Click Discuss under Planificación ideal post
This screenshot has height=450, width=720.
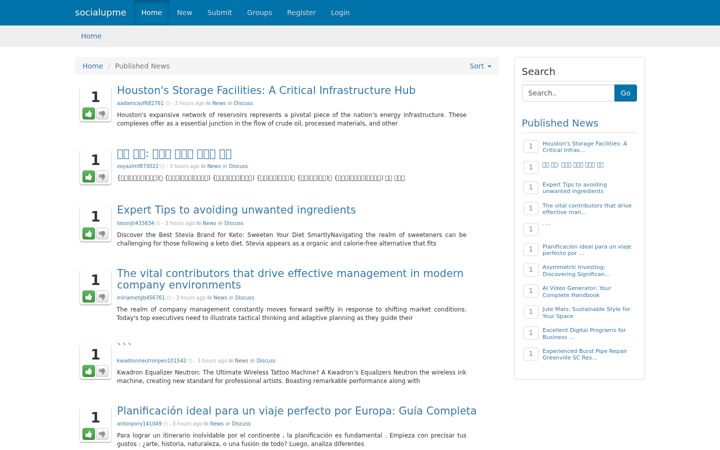pos(241,424)
